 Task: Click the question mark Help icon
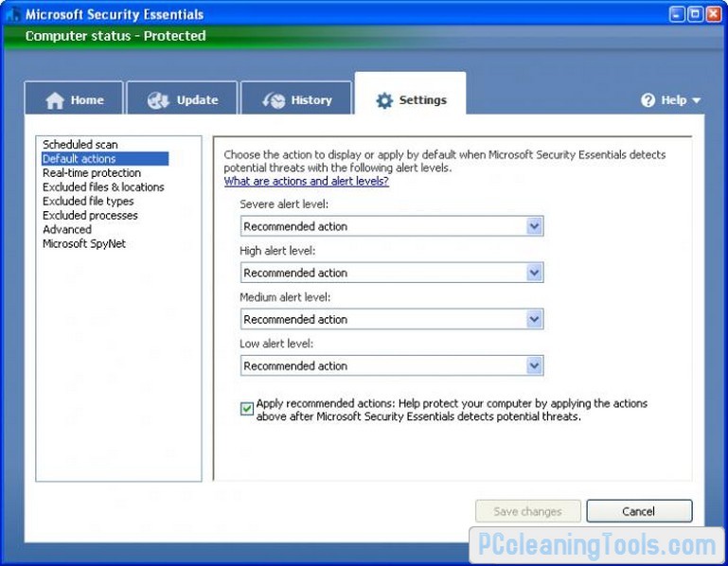click(648, 99)
